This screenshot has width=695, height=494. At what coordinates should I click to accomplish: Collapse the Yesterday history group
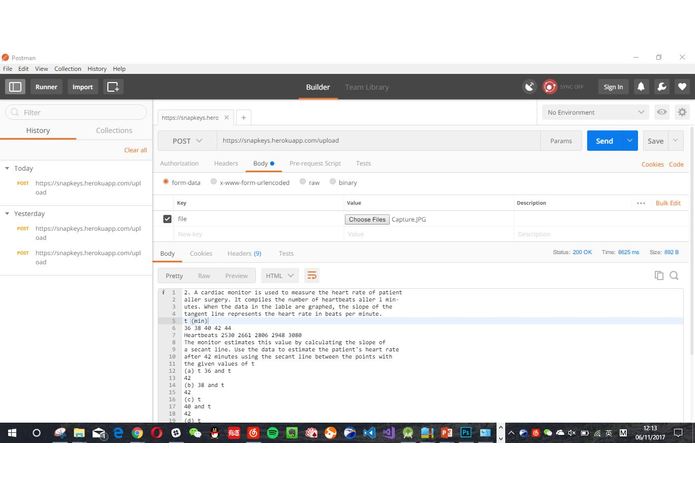tap(7, 214)
